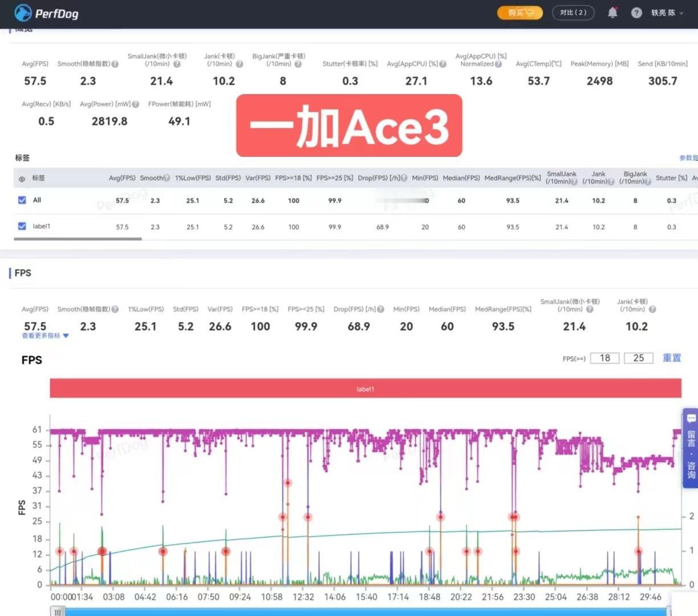Click help icon beside BigJank table column header
The height and width of the screenshot is (616, 698).
[648, 181]
